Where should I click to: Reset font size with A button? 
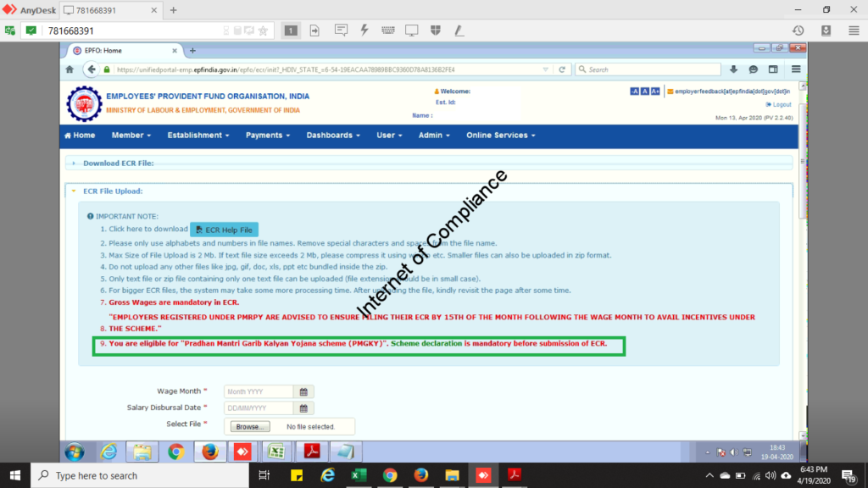[645, 91]
